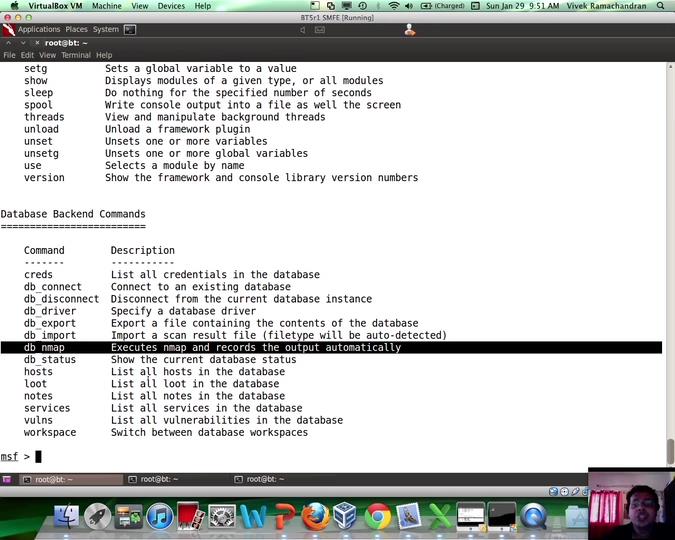Open GNOME Applications menu
675x540 pixels.
(x=39, y=29)
